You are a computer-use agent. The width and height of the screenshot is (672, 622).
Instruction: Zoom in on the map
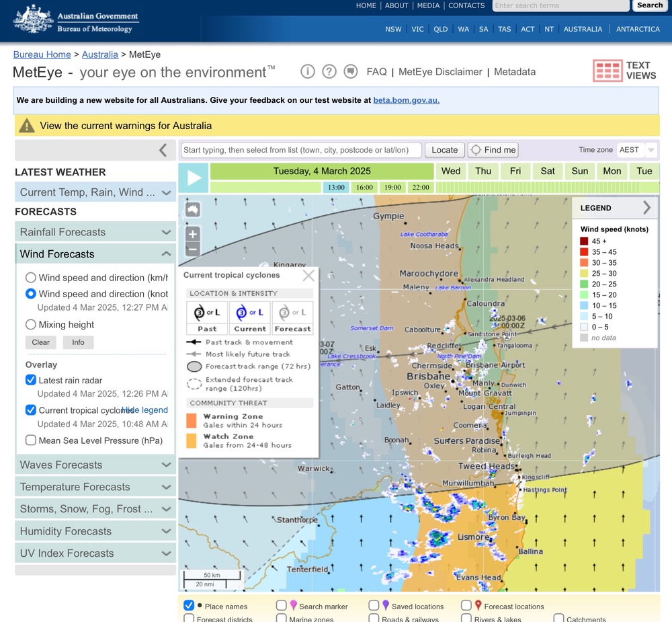(x=193, y=234)
